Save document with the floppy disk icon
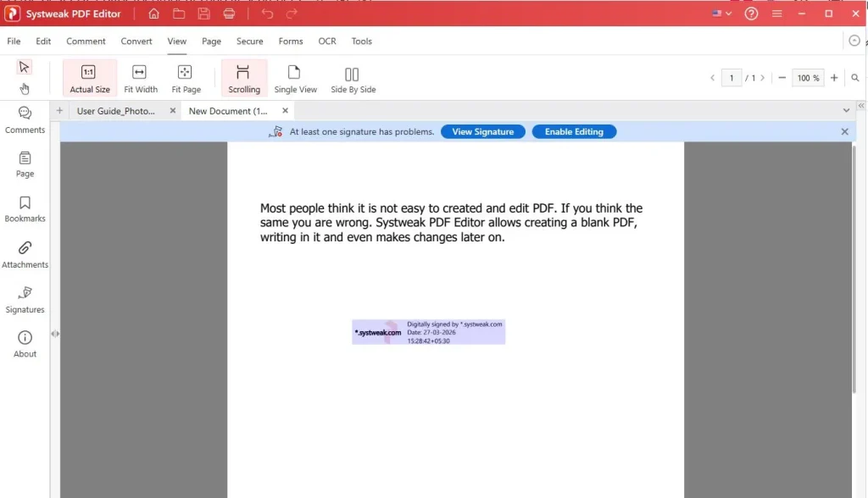Viewport: 868px width, 498px height. pos(203,14)
